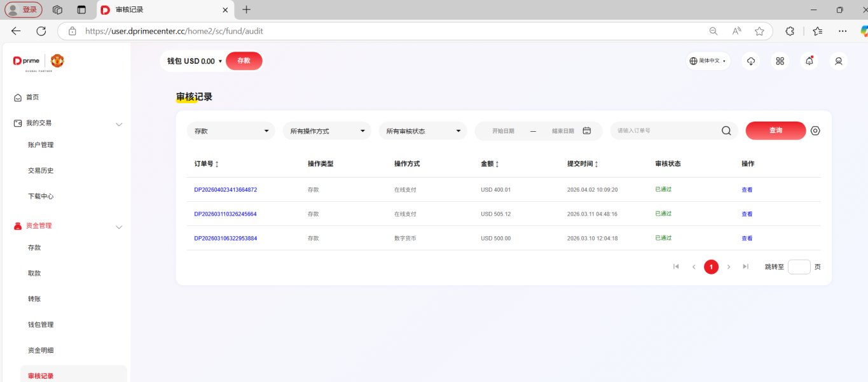Click the address bar URL
The height and width of the screenshot is (382, 868).
click(174, 31)
